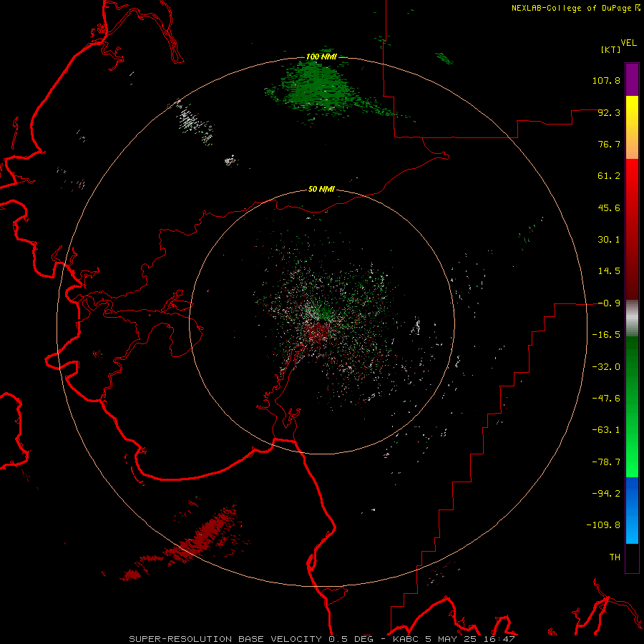Click the 50 NMI range ring label
This screenshot has height=644, width=644.
pyautogui.click(x=321, y=189)
